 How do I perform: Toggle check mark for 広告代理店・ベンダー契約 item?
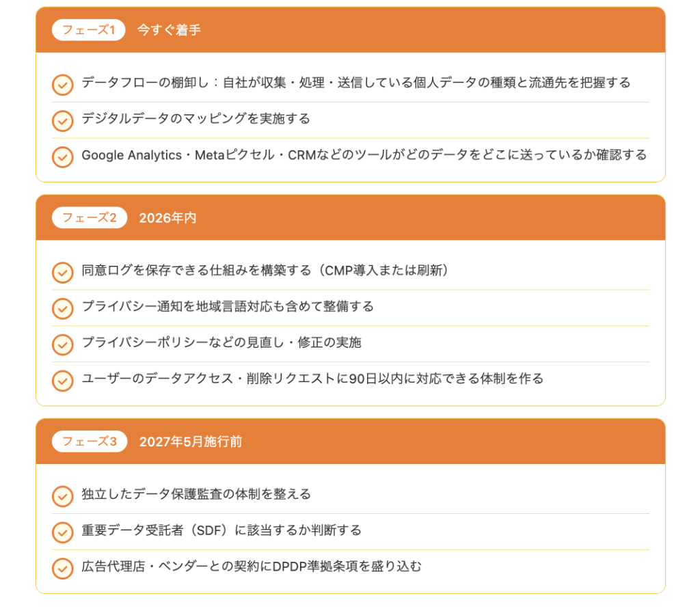pos(62,569)
